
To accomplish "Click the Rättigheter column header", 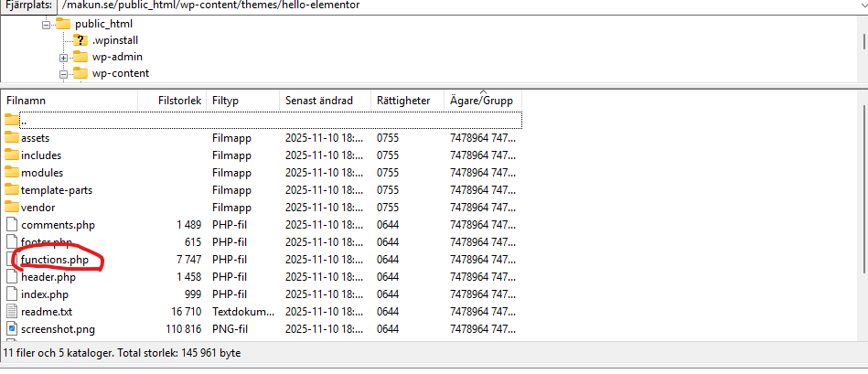I will [406, 100].
